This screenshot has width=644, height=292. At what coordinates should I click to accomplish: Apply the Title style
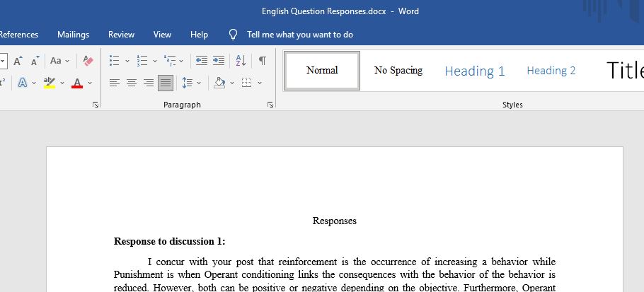coord(624,71)
